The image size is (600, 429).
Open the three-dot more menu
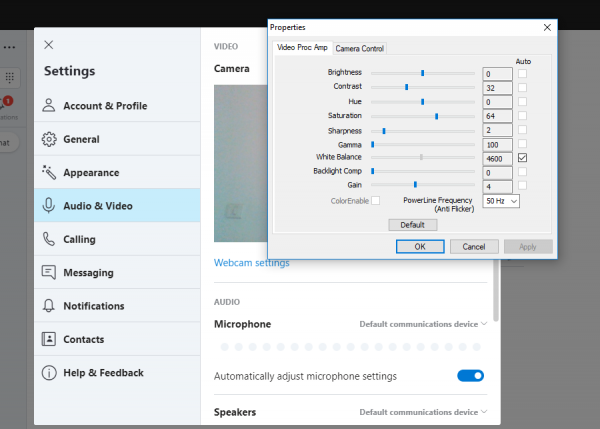pos(9,47)
